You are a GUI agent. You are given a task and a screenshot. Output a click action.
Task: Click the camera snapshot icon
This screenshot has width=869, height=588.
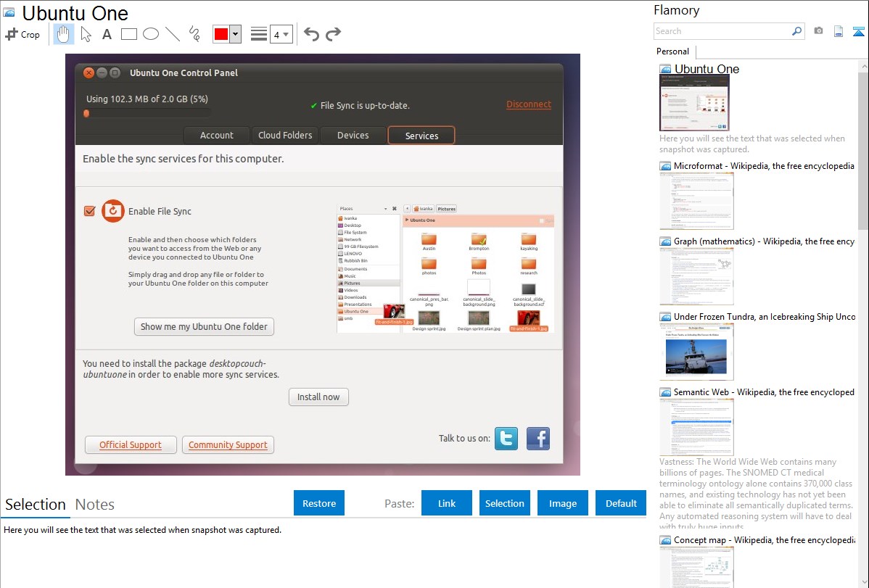[x=818, y=31]
